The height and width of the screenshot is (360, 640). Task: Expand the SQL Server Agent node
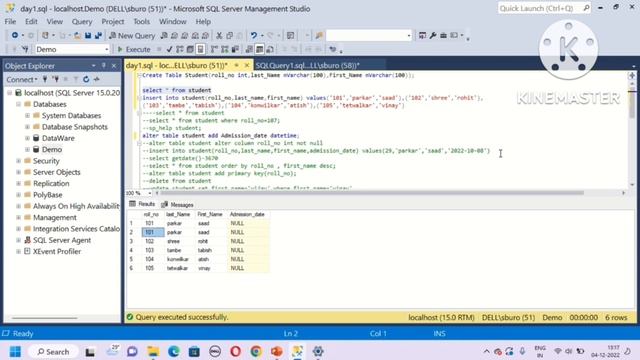(x=18, y=240)
